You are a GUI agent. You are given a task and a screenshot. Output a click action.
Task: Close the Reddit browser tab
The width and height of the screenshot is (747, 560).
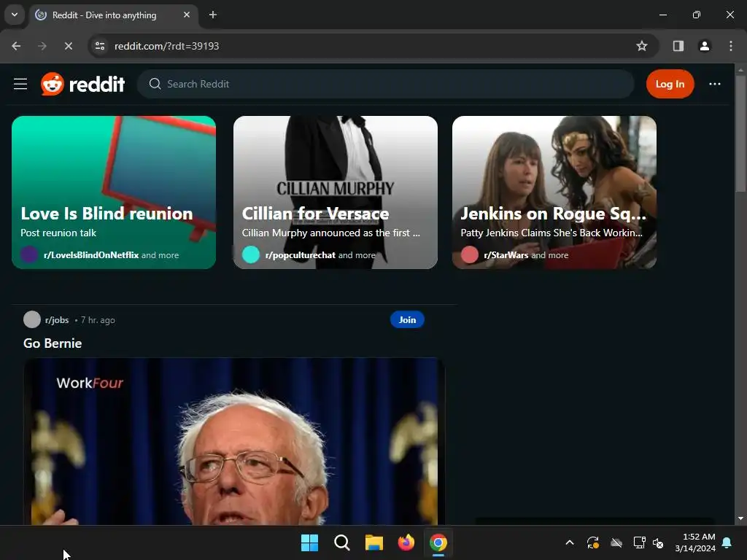pyautogui.click(x=187, y=15)
